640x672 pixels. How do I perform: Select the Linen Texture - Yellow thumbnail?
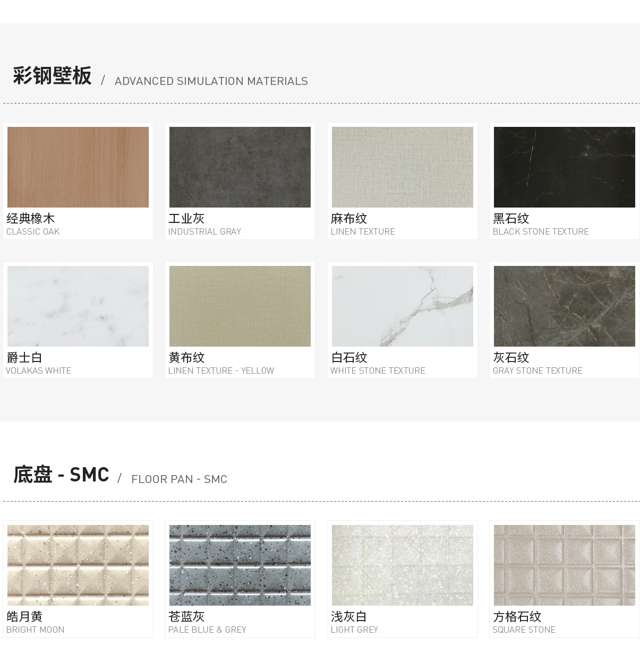240,306
